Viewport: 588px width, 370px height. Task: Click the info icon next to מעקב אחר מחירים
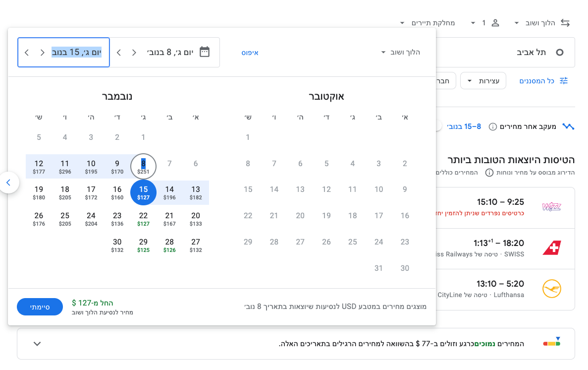click(x=493, y=126)
